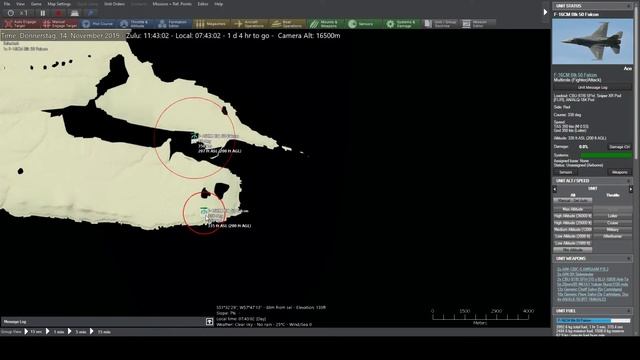Select the southern F-16 unit on the map

point(204,211)
